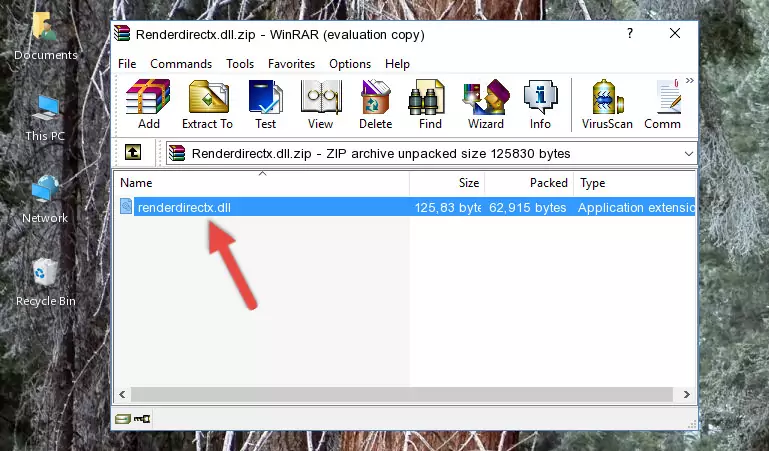Image resolution: width=769 pixels, height=451 pixels.
Task: Open the View file tool
Action: click(321, 104)
